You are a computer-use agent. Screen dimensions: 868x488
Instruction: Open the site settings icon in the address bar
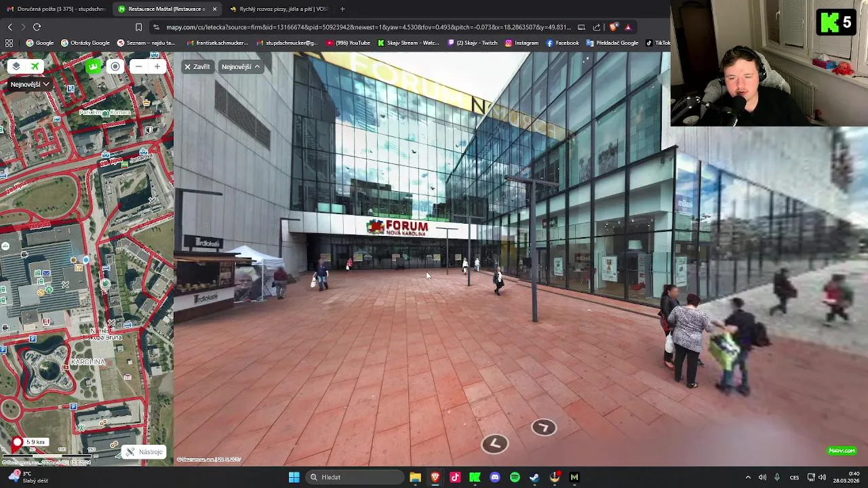point(157,27)
